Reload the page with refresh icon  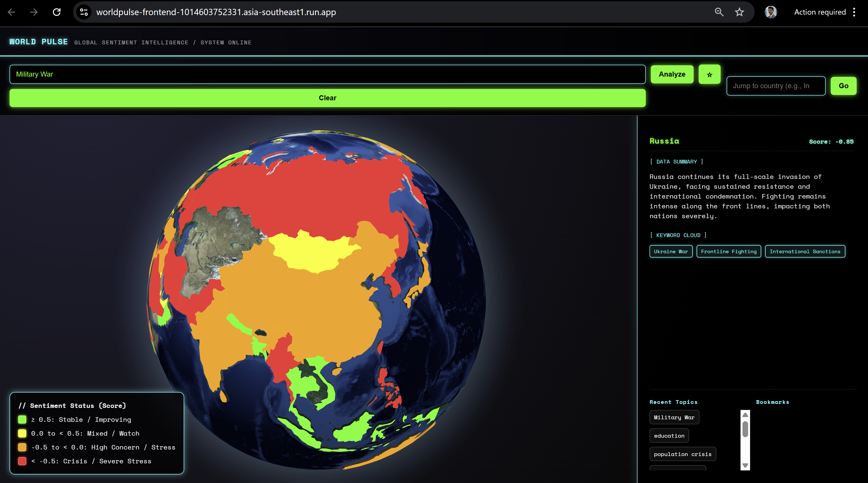click(57, 12)
